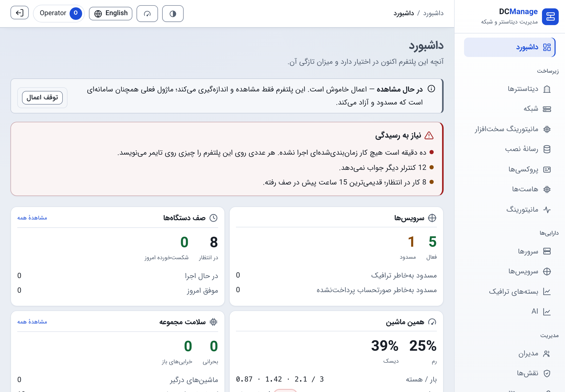565x392 pixels.
Task: Click the clock icon of صف دستگاه‌ها
Action: point(214,218)
